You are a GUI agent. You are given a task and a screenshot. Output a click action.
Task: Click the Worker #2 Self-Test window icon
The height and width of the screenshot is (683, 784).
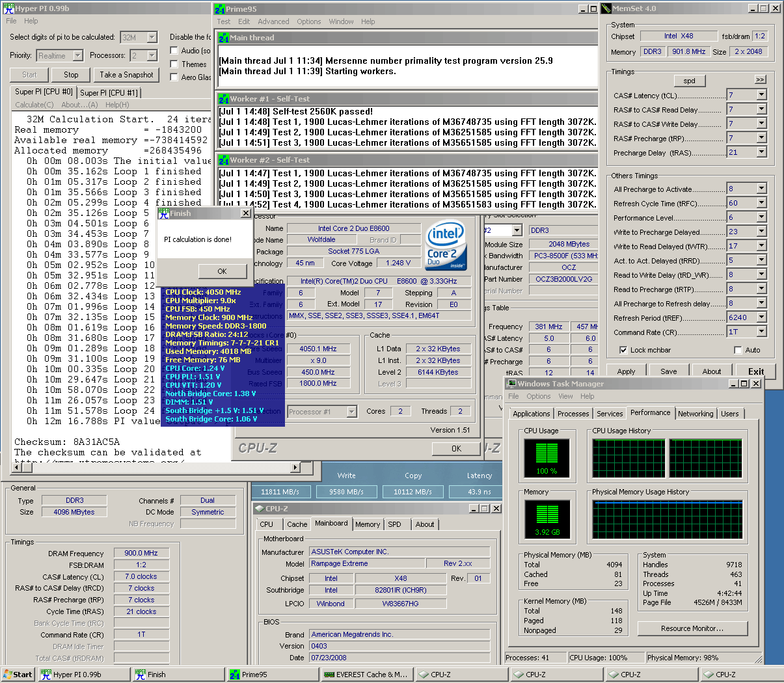[224, 160]
